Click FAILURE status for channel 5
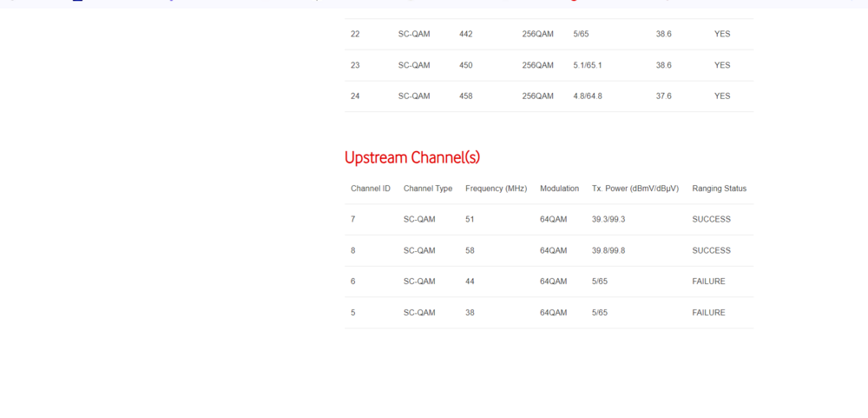This screenshot has height=418, width=868. coord(708,313)
